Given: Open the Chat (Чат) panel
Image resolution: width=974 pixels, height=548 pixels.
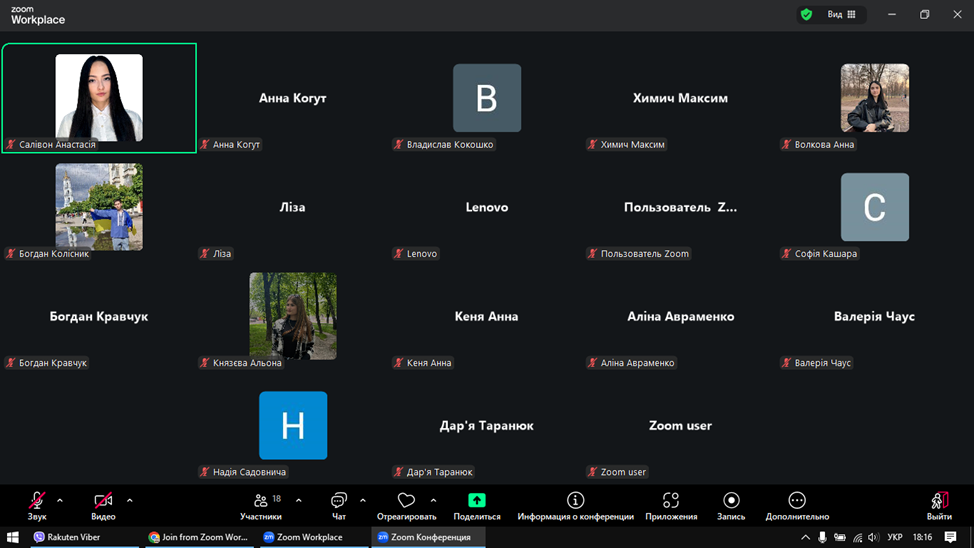Looking at the screenshot, I should (x=339, y=504).
